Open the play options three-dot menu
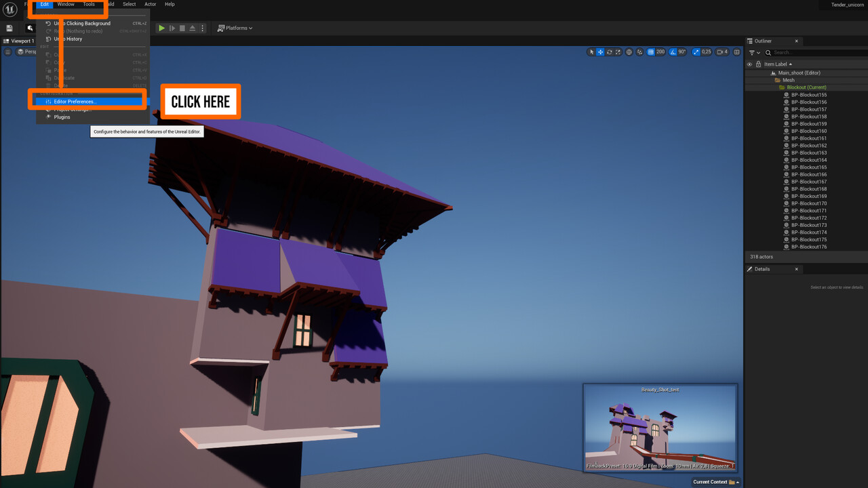 tap(203, 28)
